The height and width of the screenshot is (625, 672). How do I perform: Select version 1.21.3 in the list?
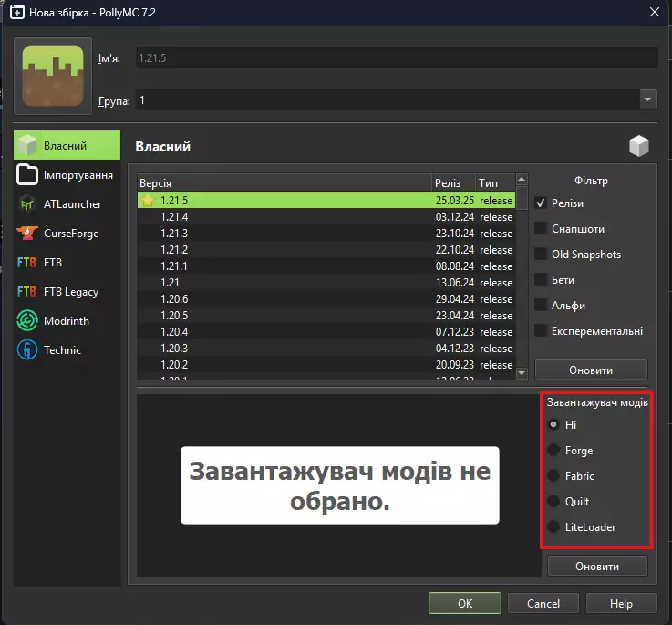coord(326,233)
